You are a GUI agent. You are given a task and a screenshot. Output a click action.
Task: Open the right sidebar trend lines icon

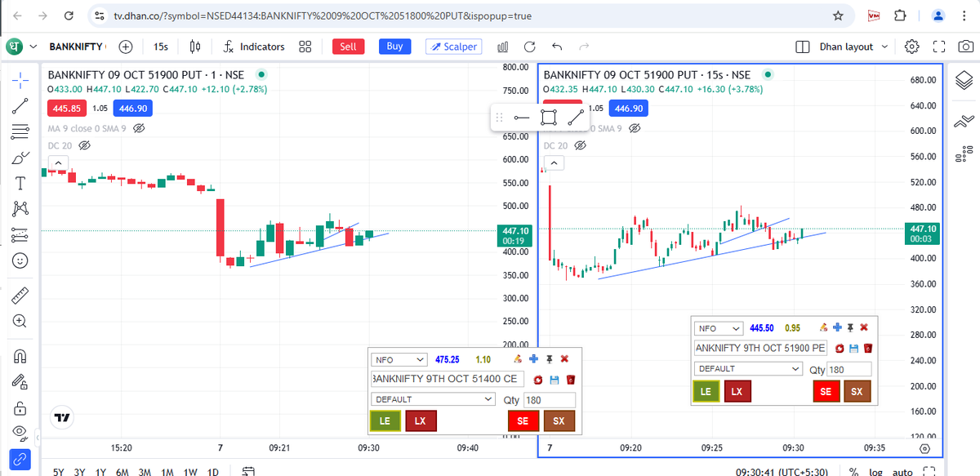[x=964, y=122]
